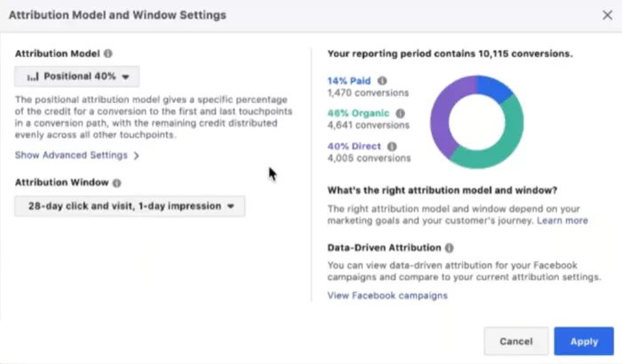This screenshot has width=622, height=364.
Task: Click the Cancel button
Action: tap(516, 342)
